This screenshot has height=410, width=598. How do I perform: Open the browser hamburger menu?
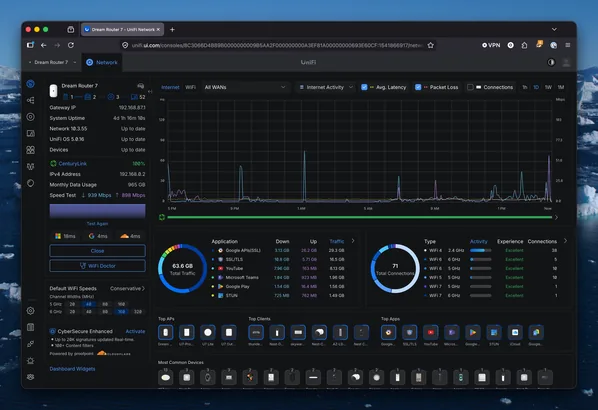pyautogui.click(x=567, y=45)
